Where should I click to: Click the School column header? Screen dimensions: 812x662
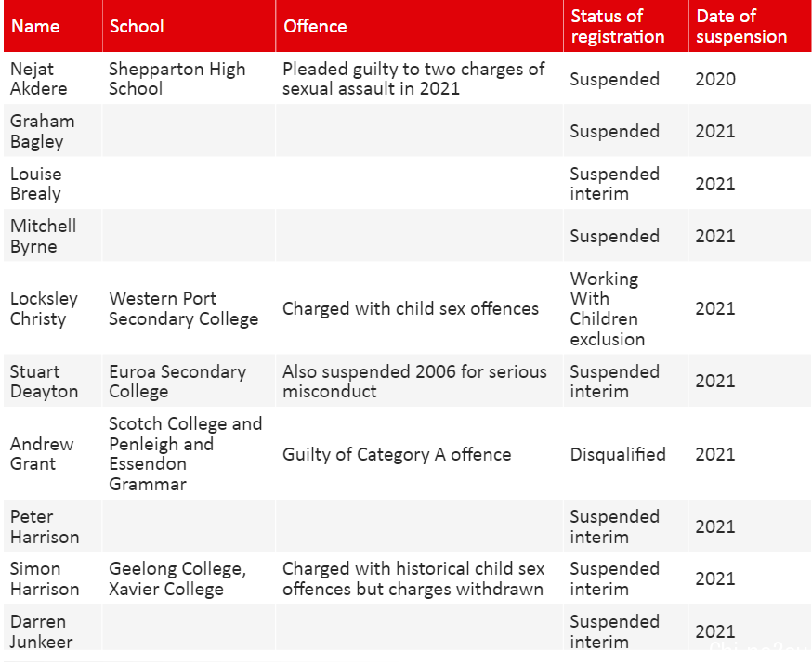pos(189,26)
